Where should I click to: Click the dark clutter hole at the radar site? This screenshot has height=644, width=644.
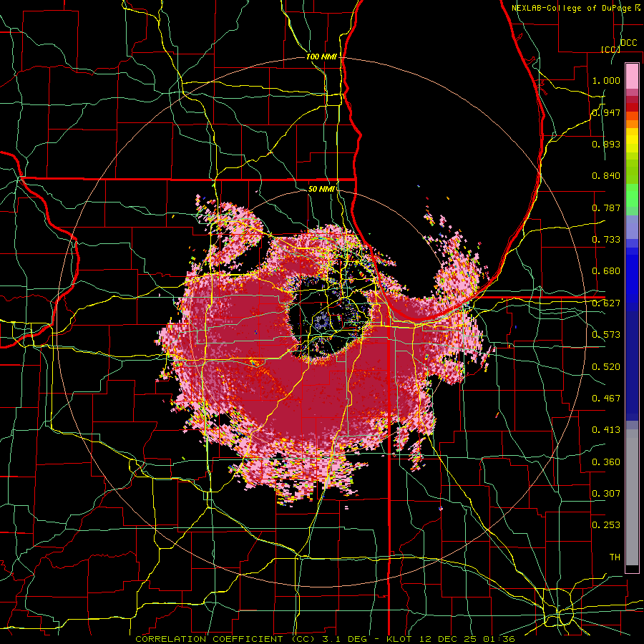pyautogui.click(x=327, y=318)
